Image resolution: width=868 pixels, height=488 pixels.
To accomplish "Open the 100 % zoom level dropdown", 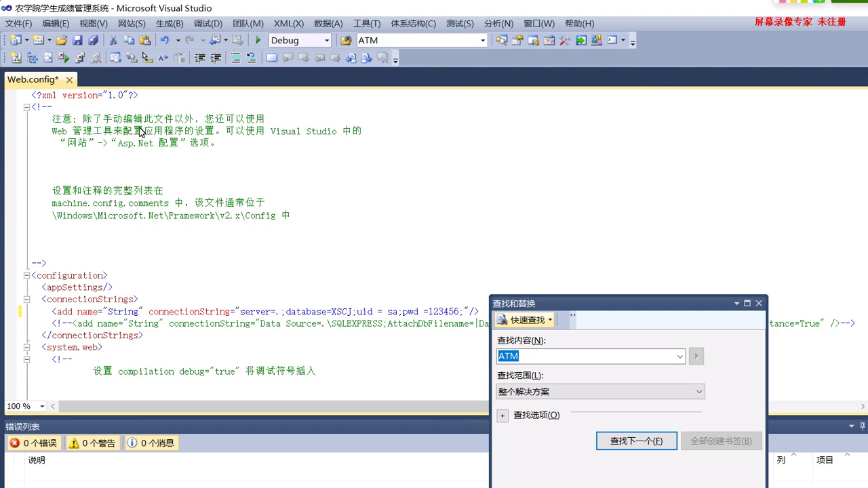I will tap(42, 407).
